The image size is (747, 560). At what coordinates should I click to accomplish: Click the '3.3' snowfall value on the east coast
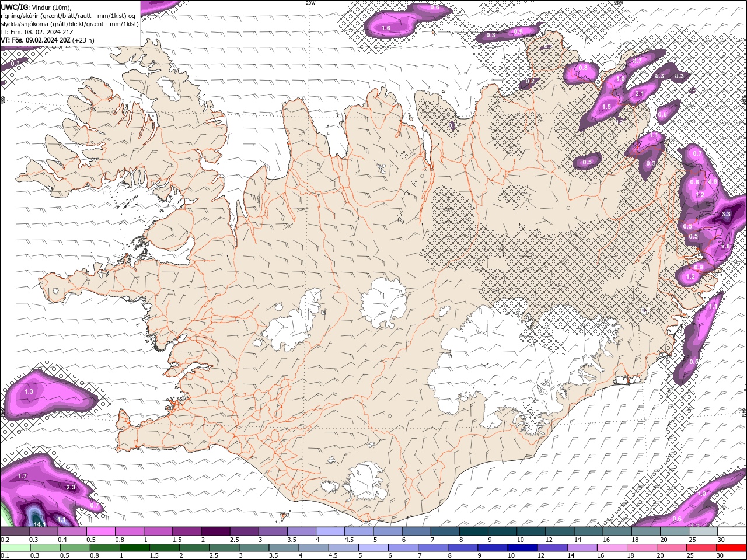tap(726, 215)
